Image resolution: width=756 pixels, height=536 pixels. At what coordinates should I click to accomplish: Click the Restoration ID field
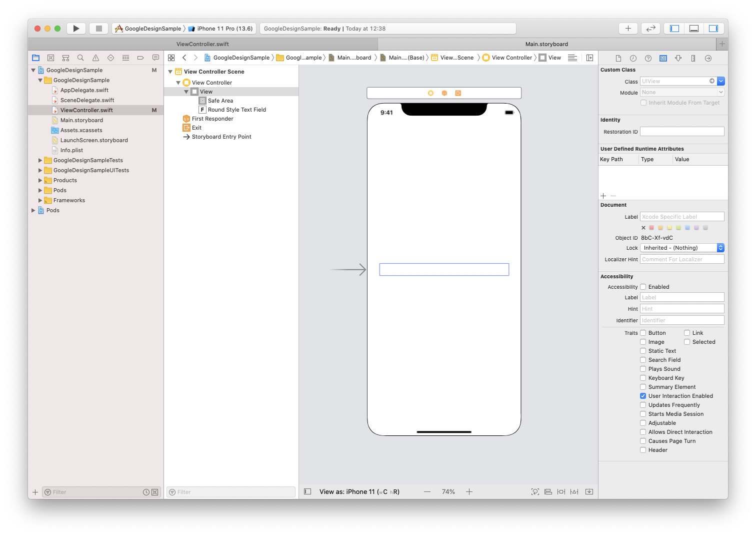point(682,132)
